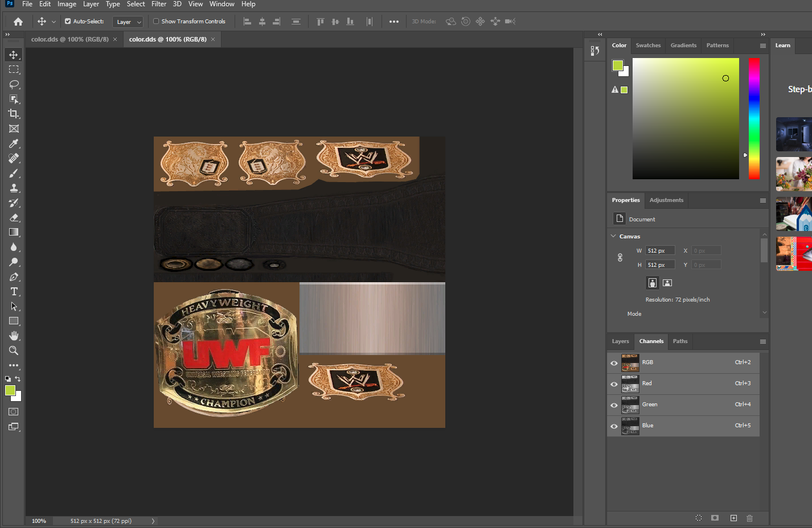Change the screen mode

14,427
